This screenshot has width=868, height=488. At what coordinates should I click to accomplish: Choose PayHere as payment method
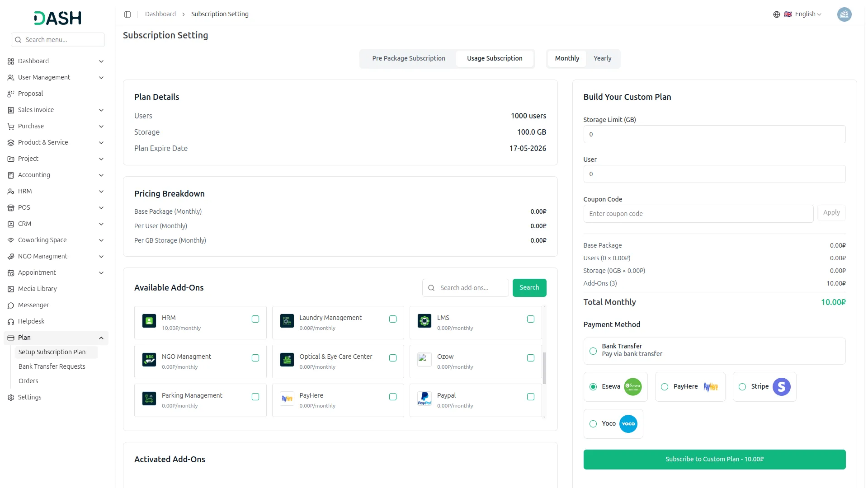tap(665, 387)
